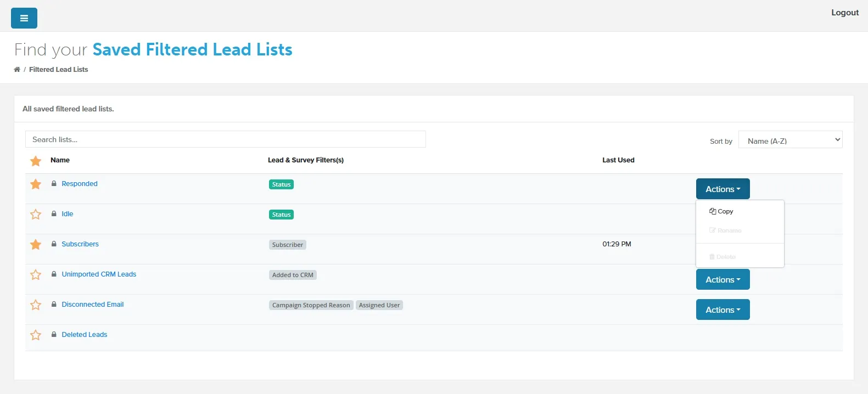Favorite the Idle list star
Viewport: 868px width, 394px height.
point(36,214)
